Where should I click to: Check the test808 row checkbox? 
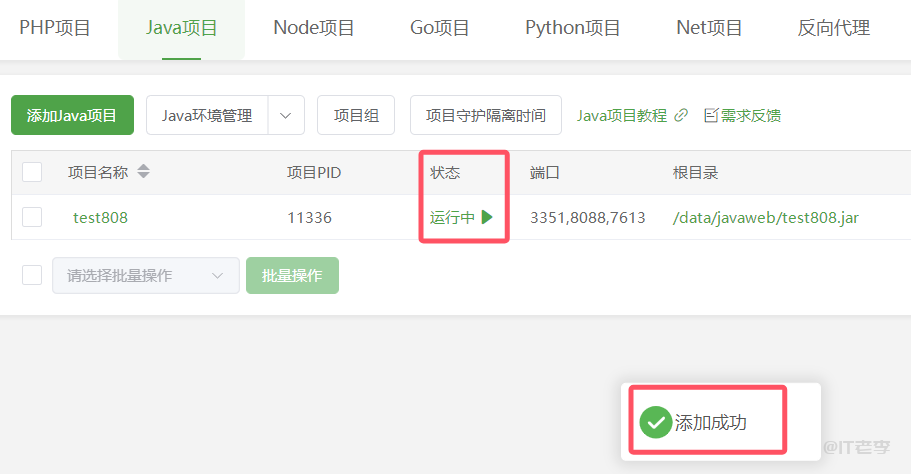click(x=32, y=217)
